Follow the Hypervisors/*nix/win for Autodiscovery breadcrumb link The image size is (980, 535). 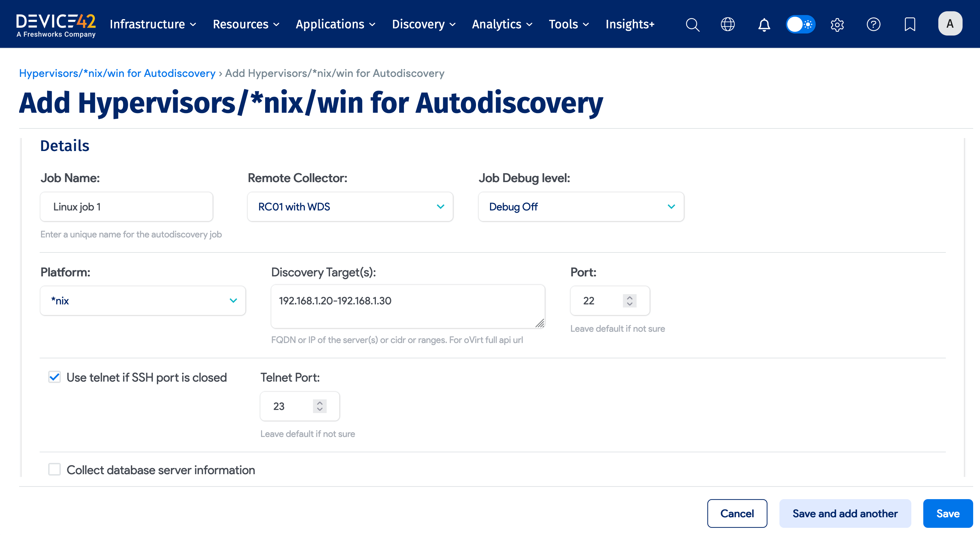[x=117, y=73]
